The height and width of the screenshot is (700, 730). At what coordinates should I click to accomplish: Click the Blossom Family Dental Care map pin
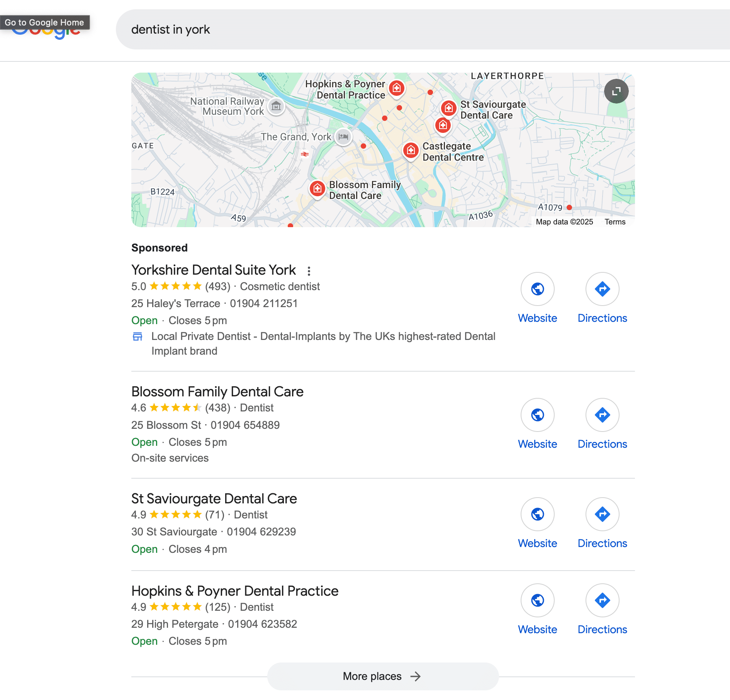pos(317,189)
